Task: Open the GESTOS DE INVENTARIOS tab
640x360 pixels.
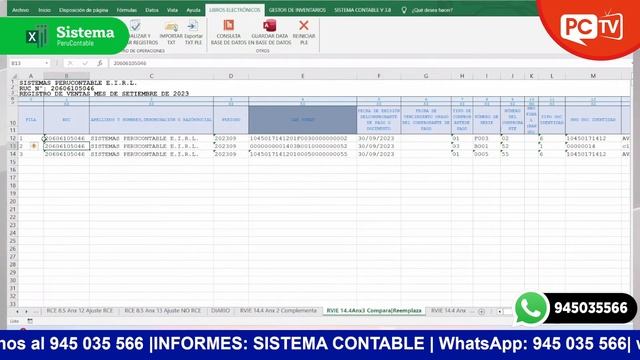Action: tap(297, 10)
